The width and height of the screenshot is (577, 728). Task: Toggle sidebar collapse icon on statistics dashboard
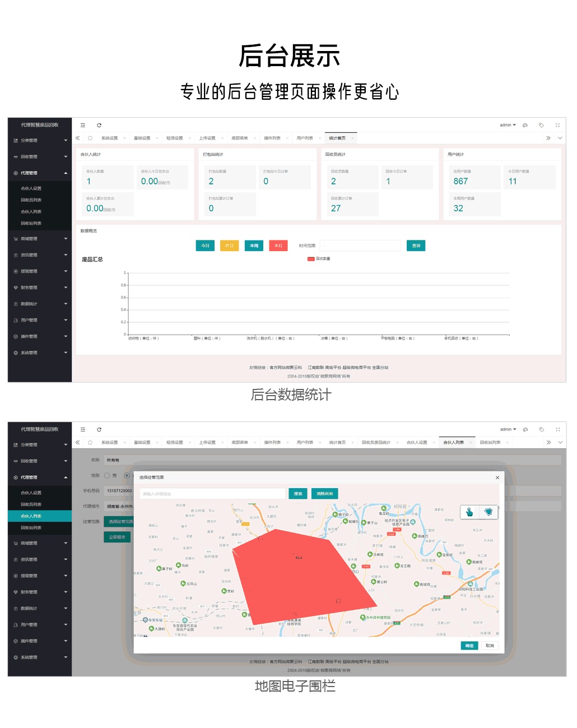pyautogui.click(x=83, y=126)
